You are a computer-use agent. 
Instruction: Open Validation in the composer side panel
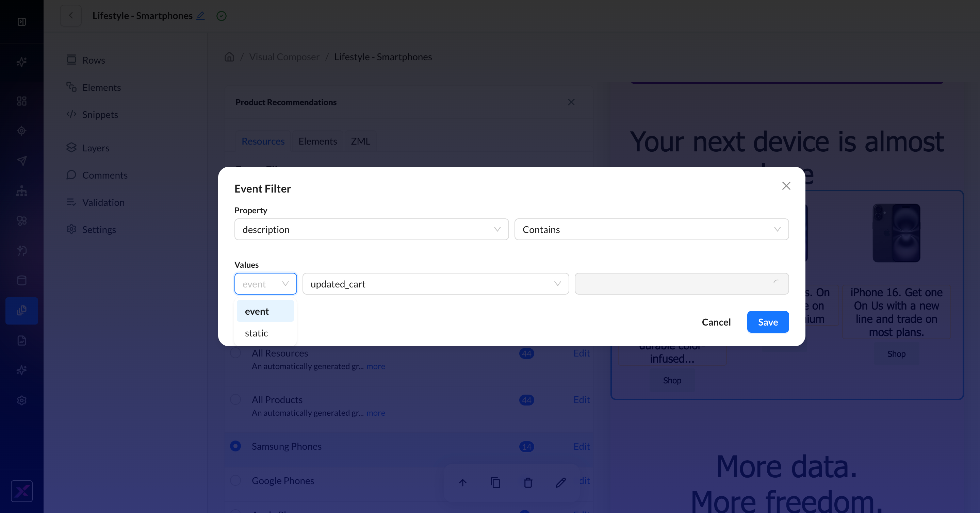[x=103, y=202]
